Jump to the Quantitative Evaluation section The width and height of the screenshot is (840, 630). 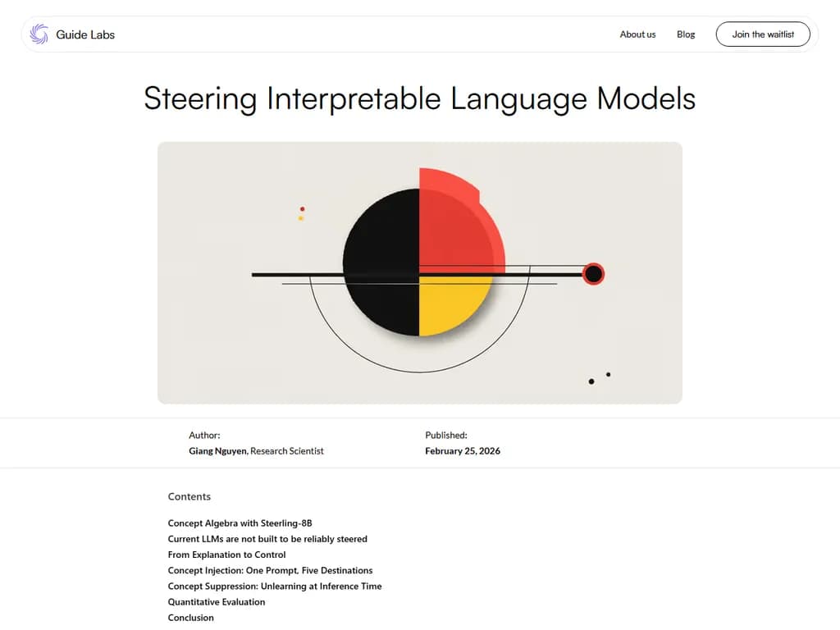[217, 601]
